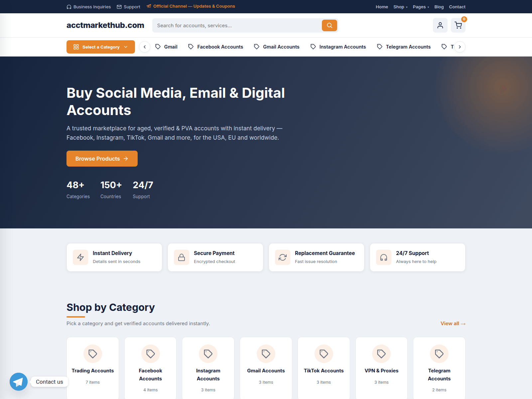Open the Blog menu item

click(x=439, y=7)
